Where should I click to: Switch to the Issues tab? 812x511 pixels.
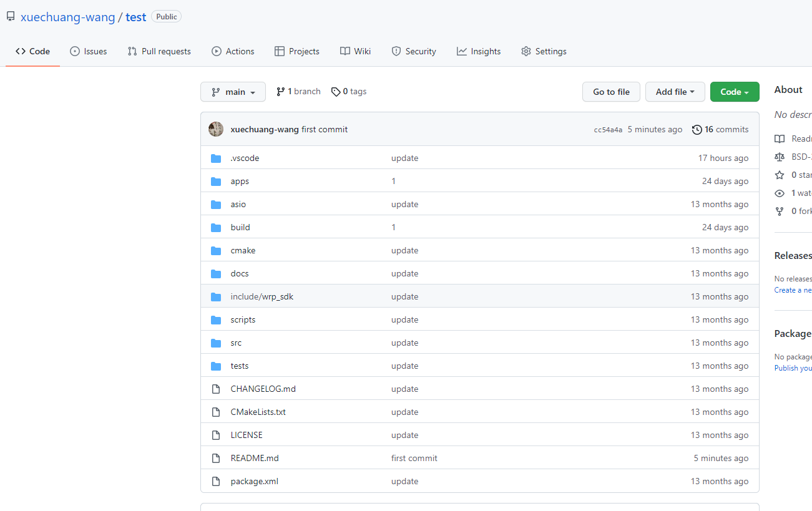click(88, 52)
